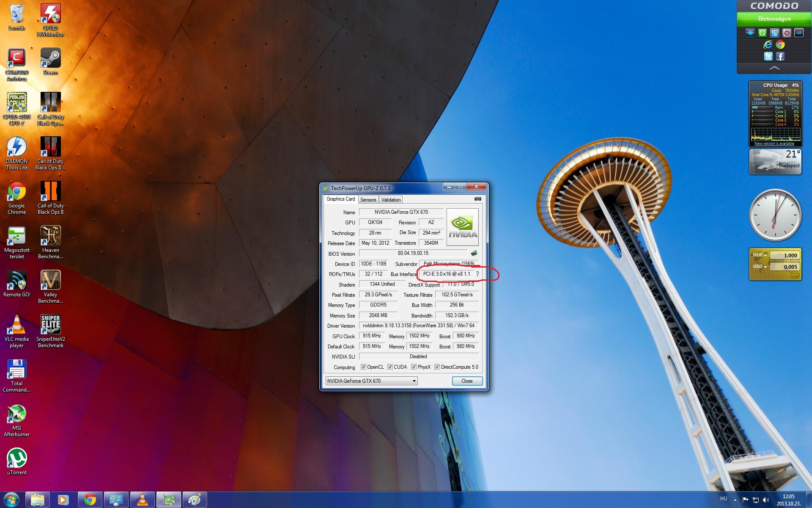
Task: Show hidden tray icons arrow
Action: 735,500
